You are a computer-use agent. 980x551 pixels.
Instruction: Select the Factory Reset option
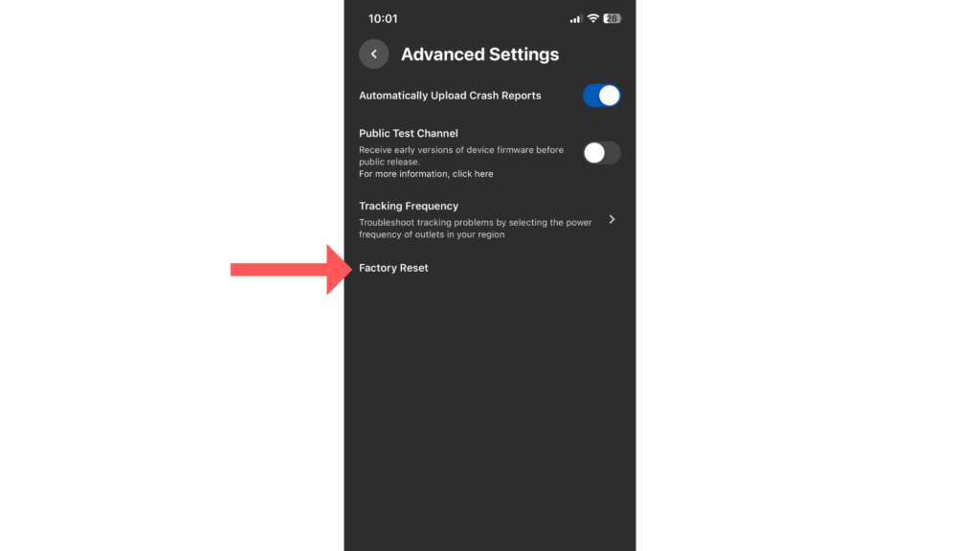point(489,268)
